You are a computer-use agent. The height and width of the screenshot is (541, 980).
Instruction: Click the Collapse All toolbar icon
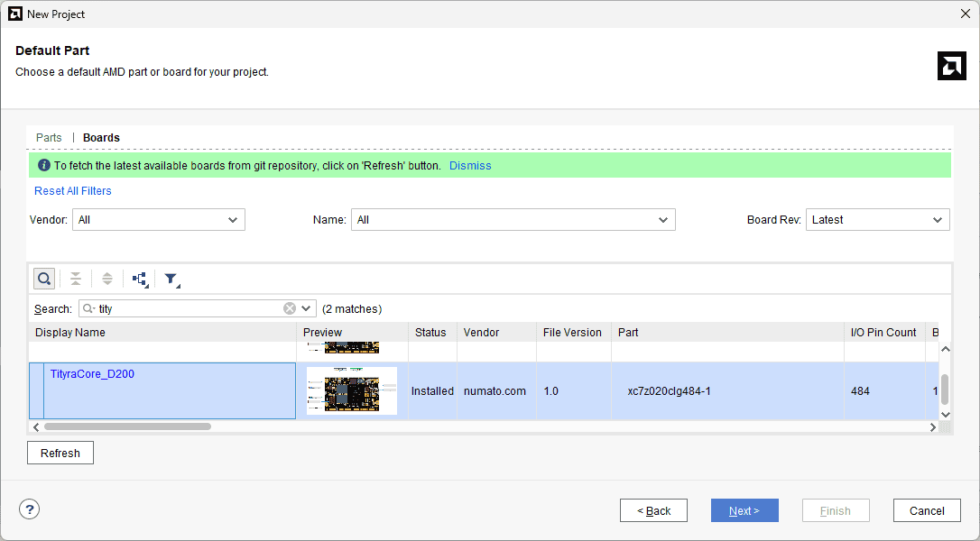(x=76, y=279)
